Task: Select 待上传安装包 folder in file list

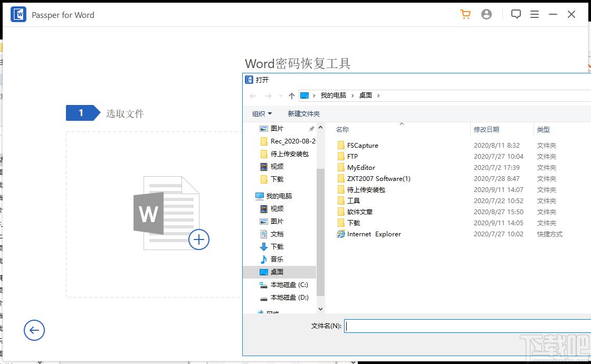Action: coord(361,189)
